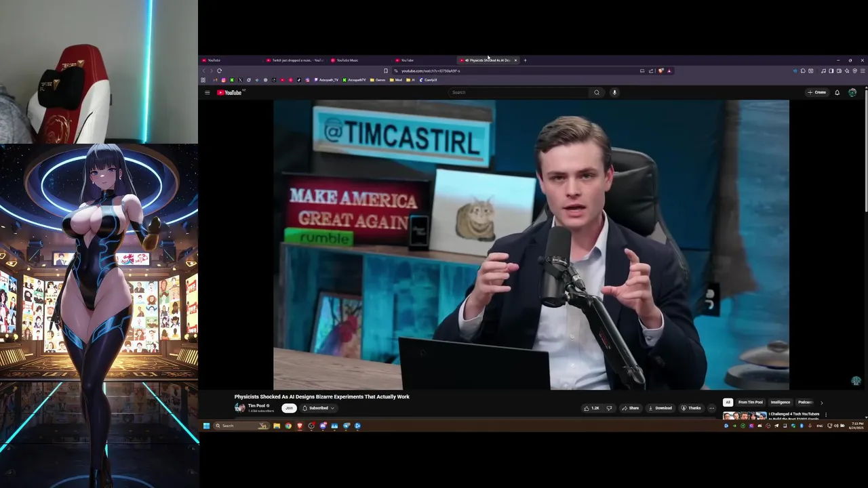Expand the Subscribed notification dropdown
Viewport: 868px width, 488px height.
point(319,408)
